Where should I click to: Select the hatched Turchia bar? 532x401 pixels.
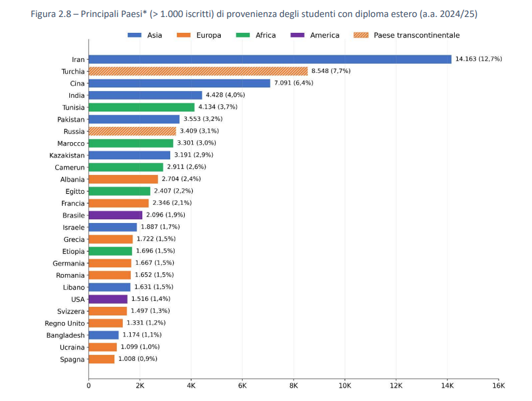[198, 71]
